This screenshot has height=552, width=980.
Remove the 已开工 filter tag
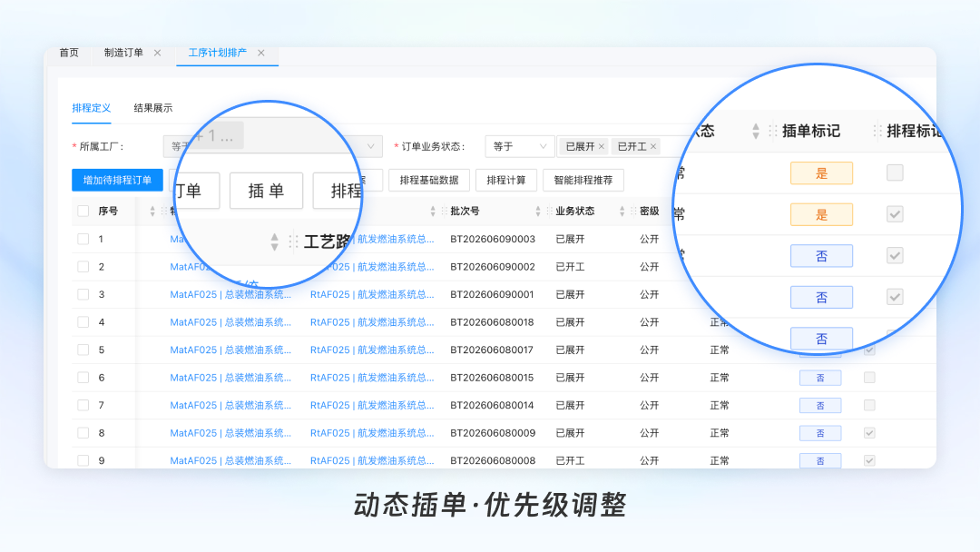pos(653,146)
